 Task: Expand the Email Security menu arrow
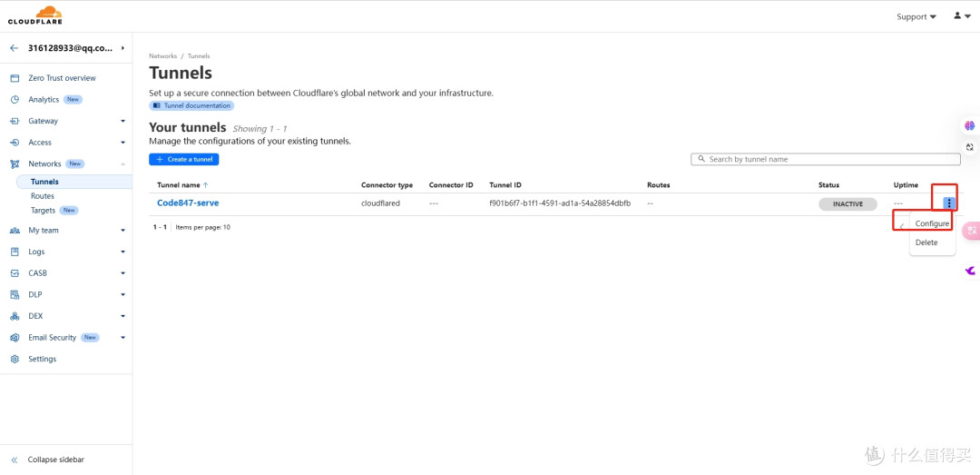coord(123,338)
